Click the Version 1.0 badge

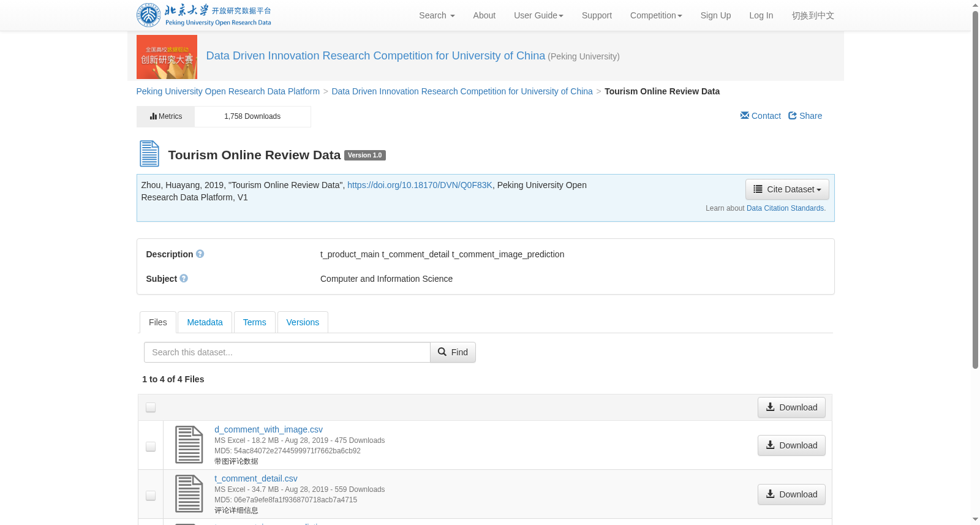click(x=365, y=156)
